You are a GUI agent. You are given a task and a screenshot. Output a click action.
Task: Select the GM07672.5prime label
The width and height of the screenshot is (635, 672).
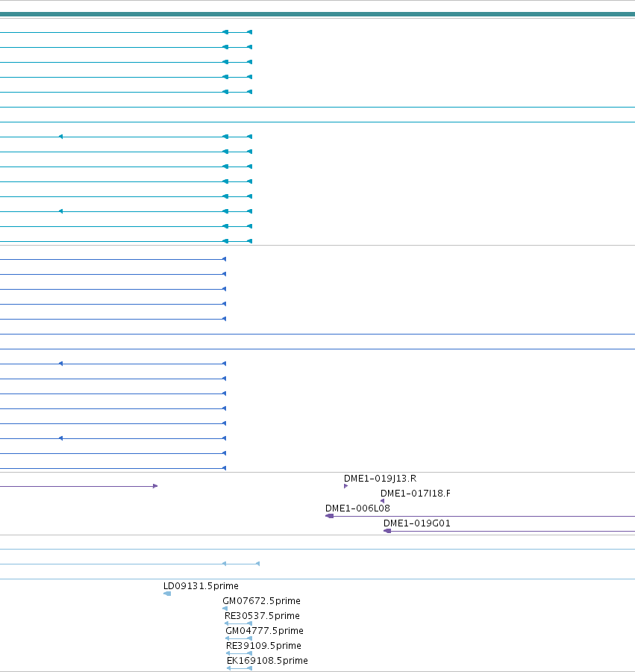tap(261, 601)
